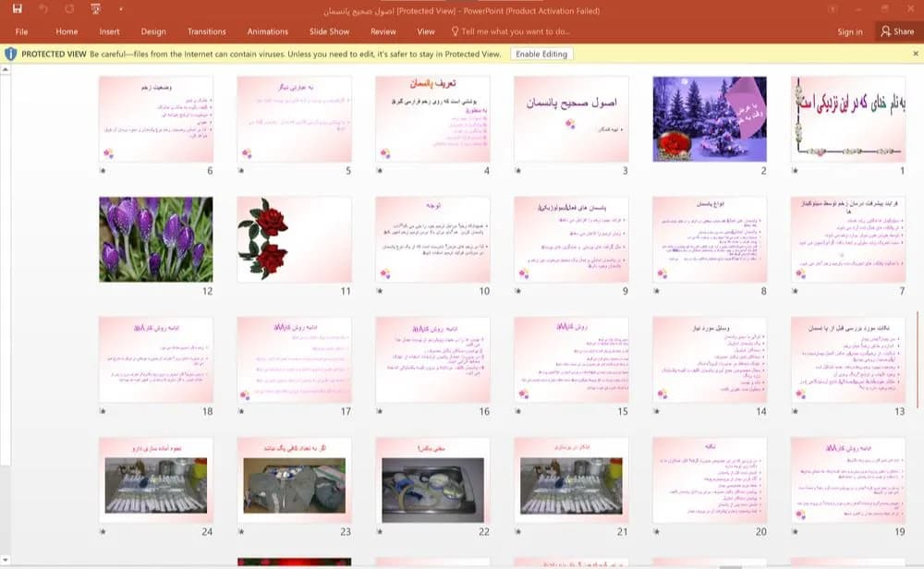
Task: Select slide 21 with syringes photo
Action: (x=571, y=480)
